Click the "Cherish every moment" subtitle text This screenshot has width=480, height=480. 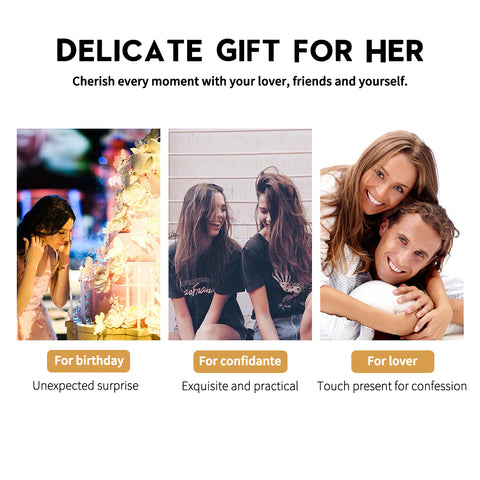pos(240,81)
